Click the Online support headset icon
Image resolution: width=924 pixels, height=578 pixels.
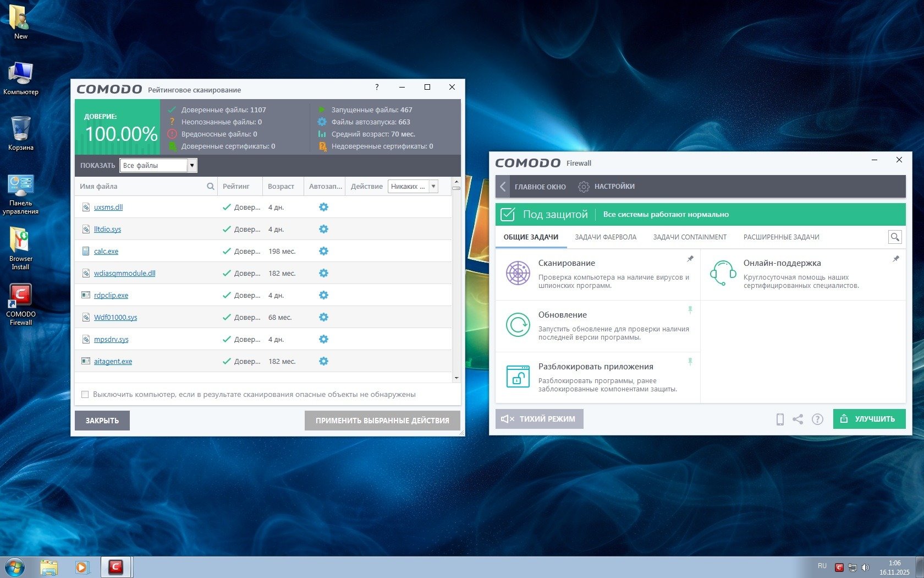[723, 273]
